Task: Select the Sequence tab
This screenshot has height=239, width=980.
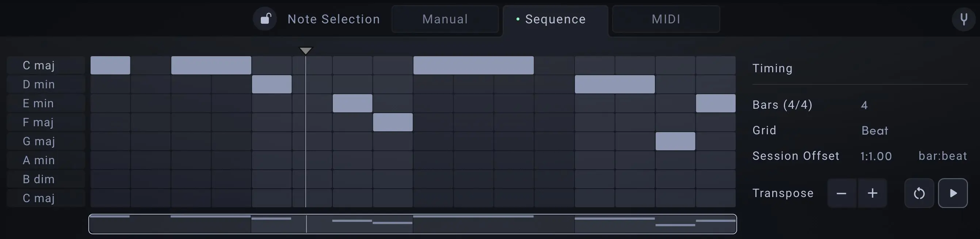Action: click(x=555, y=19)
